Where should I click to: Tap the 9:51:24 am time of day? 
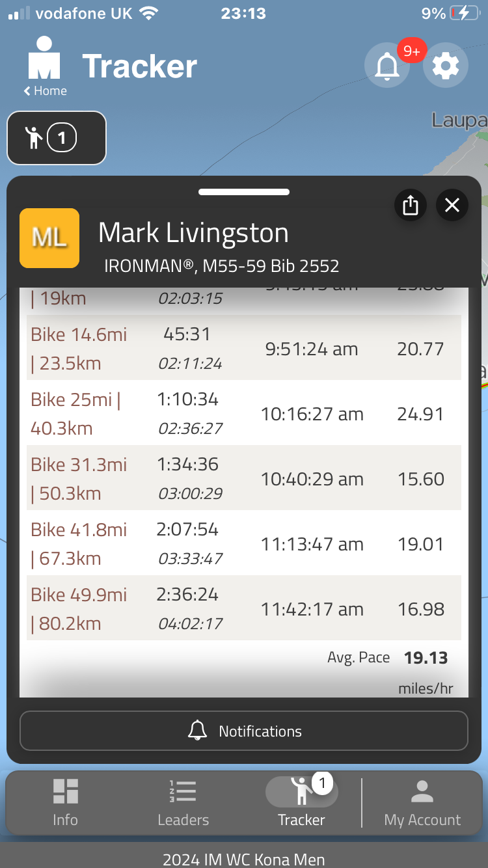pos(312,349)
